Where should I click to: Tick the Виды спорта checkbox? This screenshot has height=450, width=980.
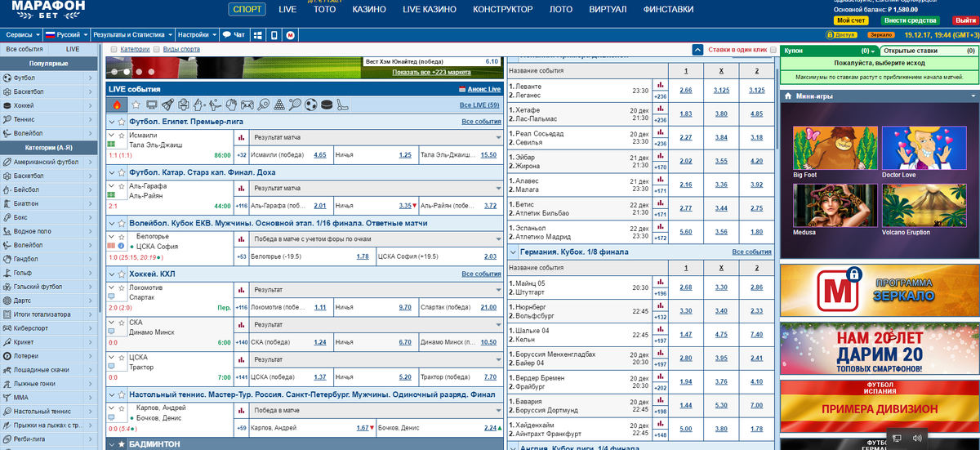pyautogui.click(x=157, y=49)
